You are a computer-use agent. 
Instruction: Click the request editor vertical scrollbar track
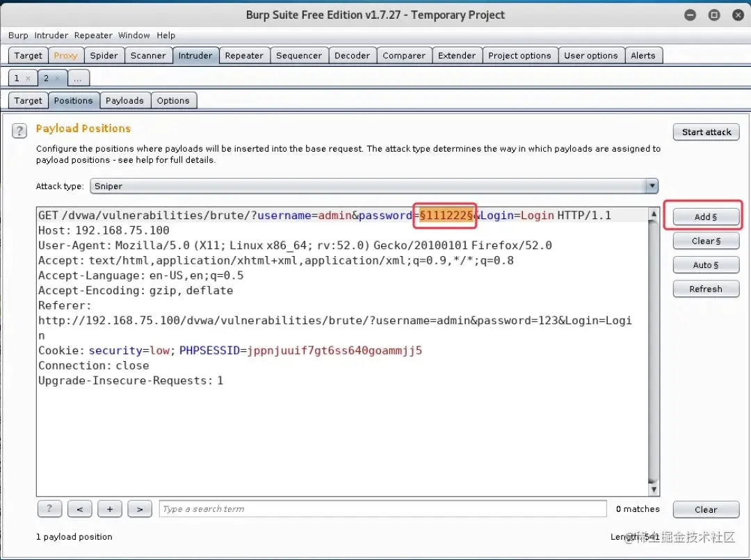[653, 352]
